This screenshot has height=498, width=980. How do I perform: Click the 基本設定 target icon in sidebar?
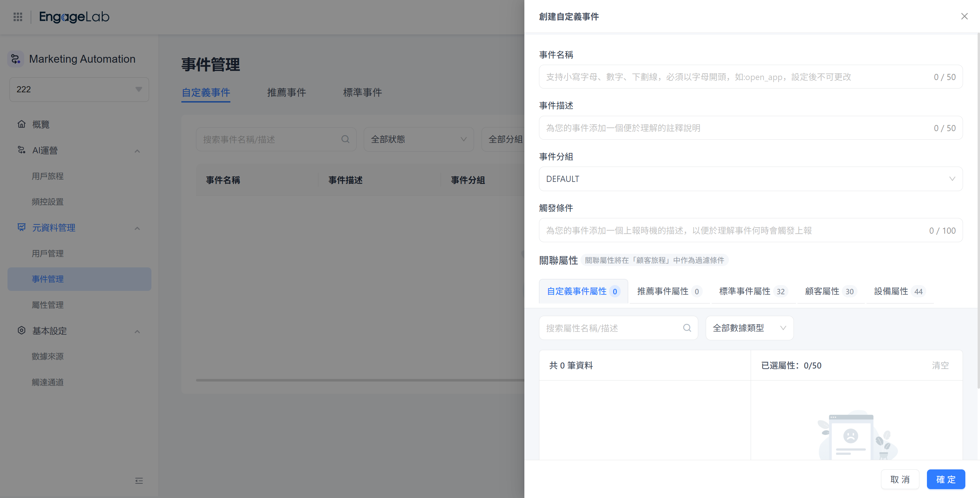[22, 330]
